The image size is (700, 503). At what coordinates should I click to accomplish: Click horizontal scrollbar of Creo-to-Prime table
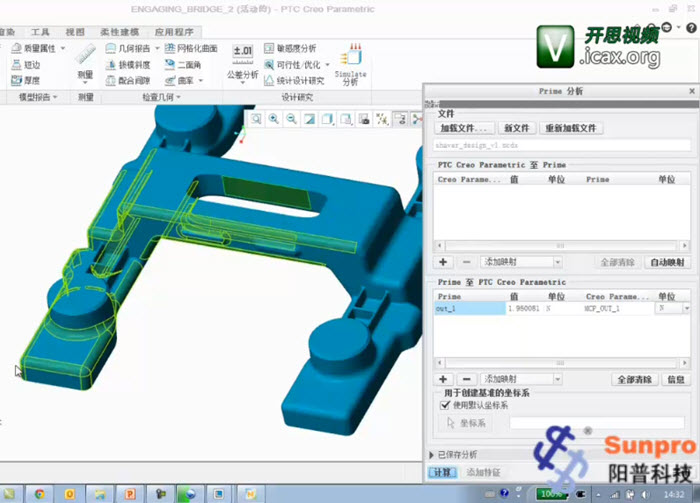pyautogui.click(x=562, y=245)
